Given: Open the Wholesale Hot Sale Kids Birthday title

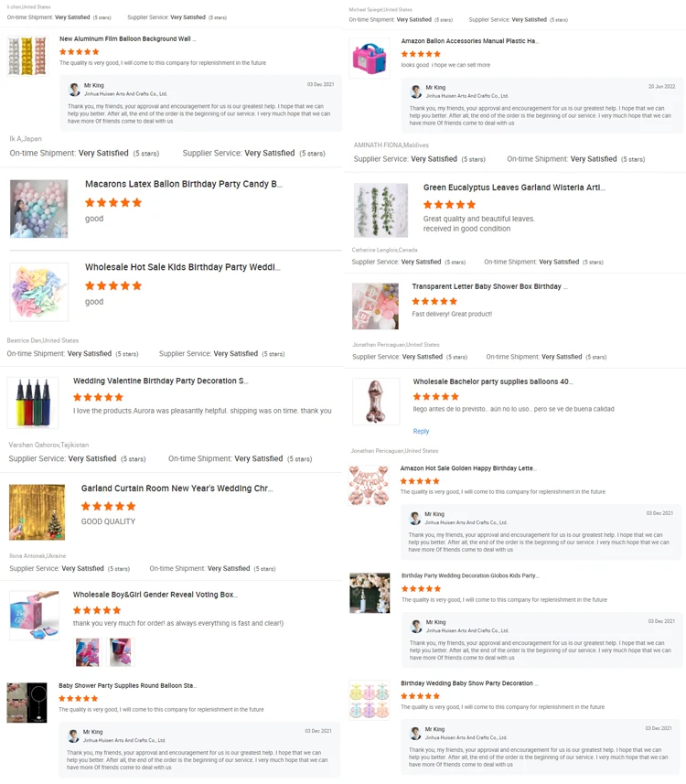Looking at the screenshot, I should coord(183,267).
